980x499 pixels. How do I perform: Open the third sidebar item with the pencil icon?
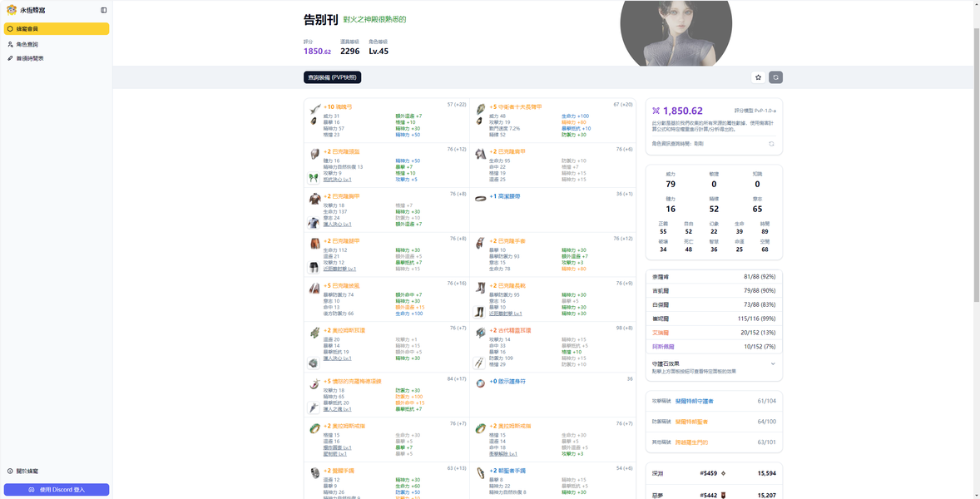pyautogui.click(x=57, y=58)
